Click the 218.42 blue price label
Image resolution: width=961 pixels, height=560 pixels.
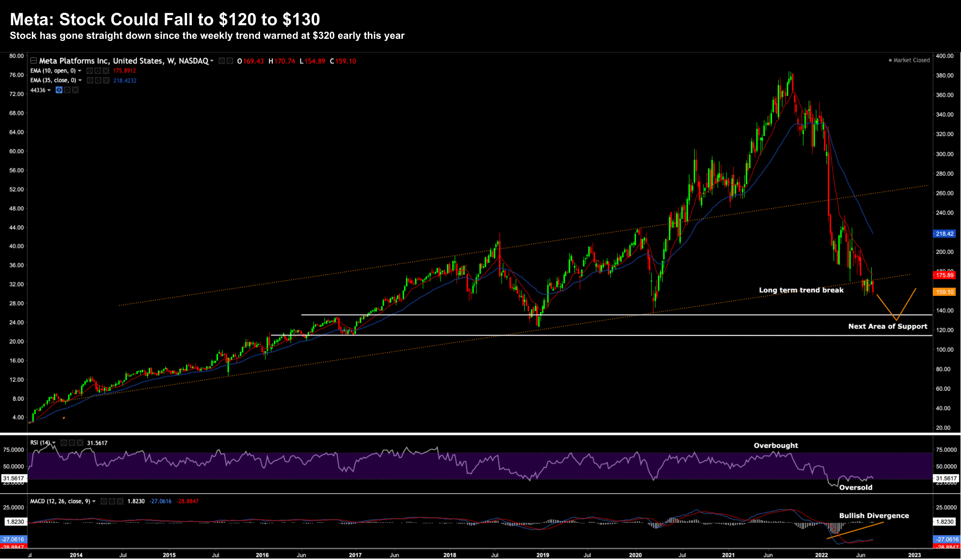(x=944, y=234)
